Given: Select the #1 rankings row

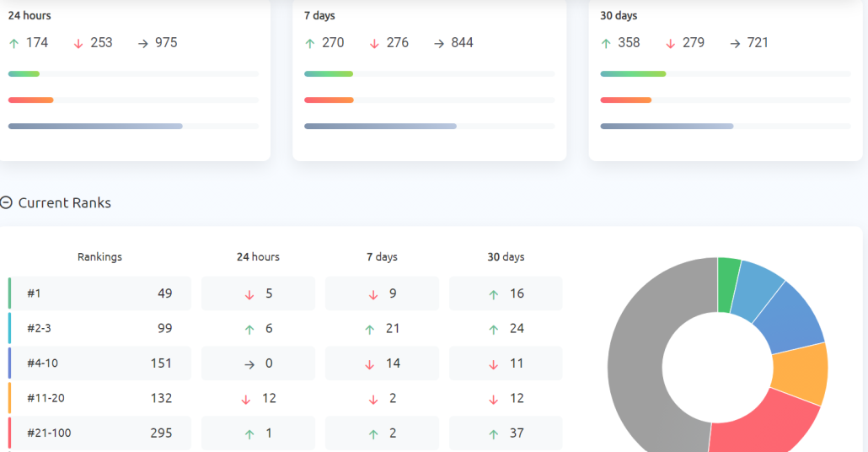Looking at the screenshot, I should point(99,293).
